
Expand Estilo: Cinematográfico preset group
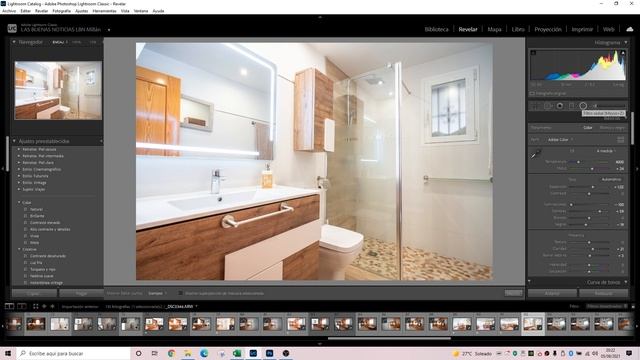[19, 169]
